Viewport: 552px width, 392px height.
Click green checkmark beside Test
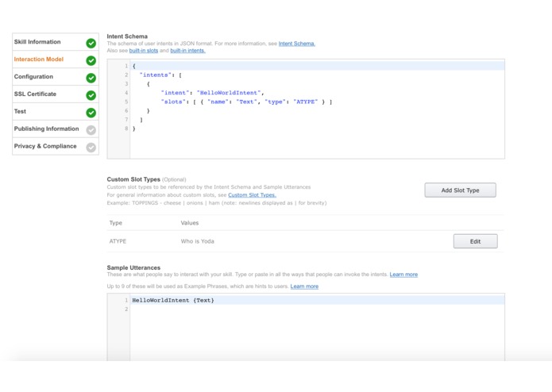pos(91,113)
